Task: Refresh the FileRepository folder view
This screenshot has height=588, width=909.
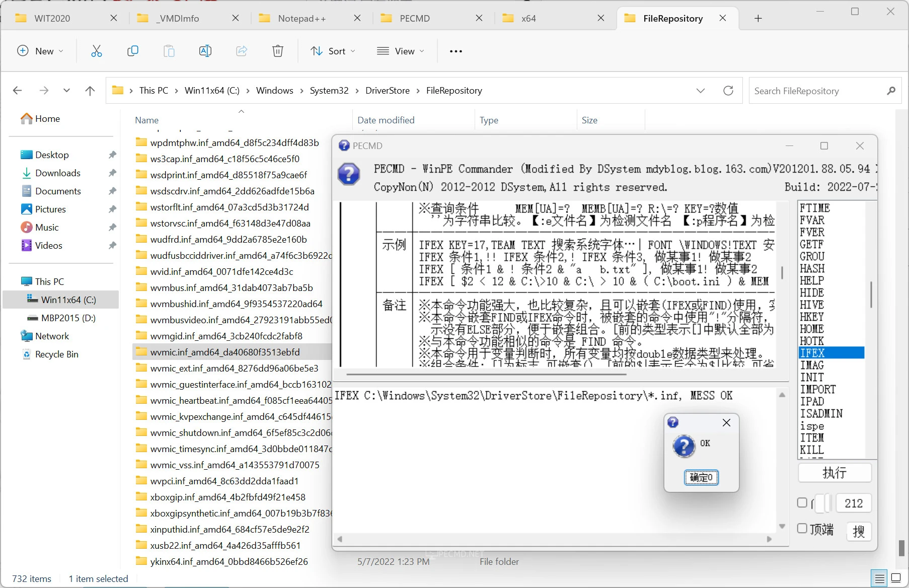Action: tap(728, 91)
